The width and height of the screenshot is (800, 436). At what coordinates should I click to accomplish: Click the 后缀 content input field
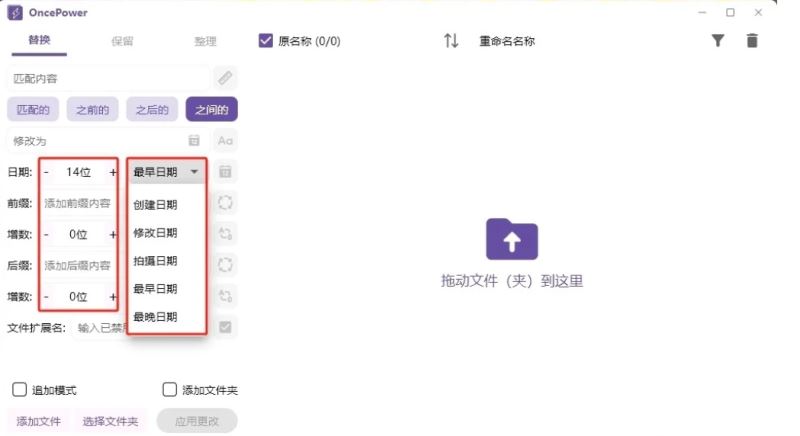pyautogui.click(x=78, y=266)
